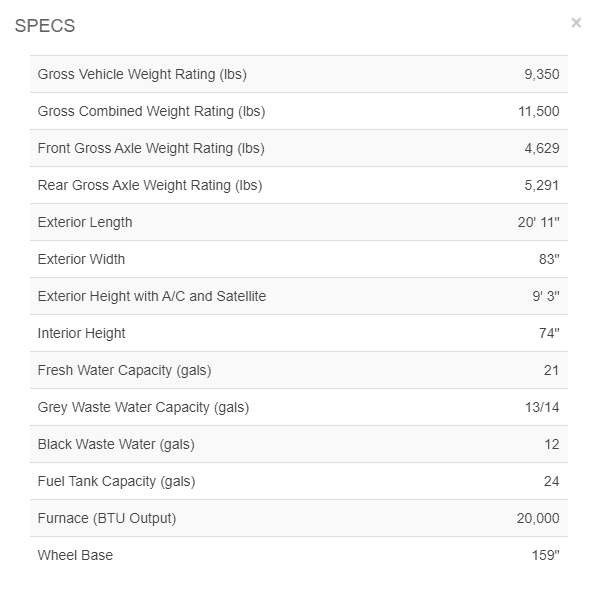Image resolution: width=597 pixels, height=607 pixels.
Task: Select Exterior Height with A/C and Satellite row
Action: point(298,296)
